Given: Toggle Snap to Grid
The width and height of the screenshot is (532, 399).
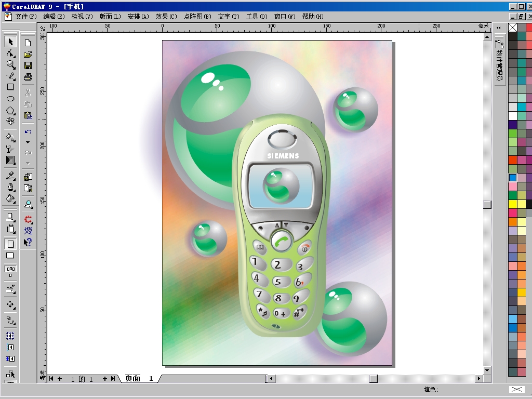Looking at the screenshot, I should tap(10, 336).
